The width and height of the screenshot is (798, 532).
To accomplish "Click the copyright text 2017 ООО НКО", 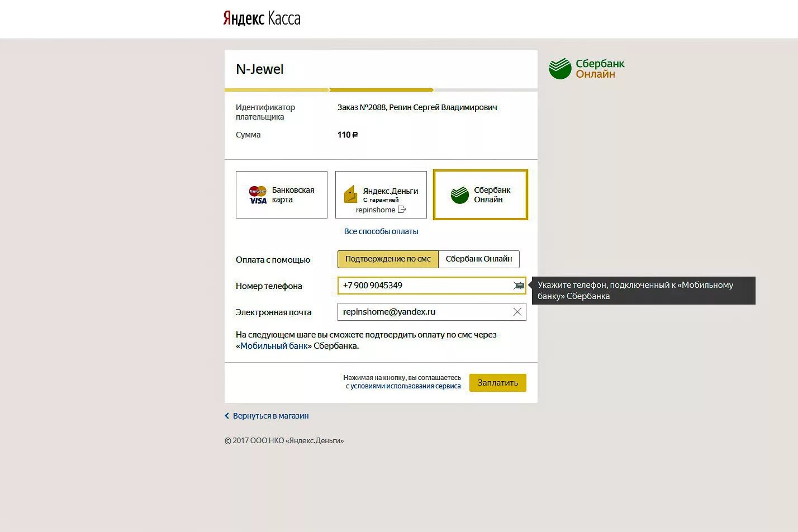I will coord(284,441).
